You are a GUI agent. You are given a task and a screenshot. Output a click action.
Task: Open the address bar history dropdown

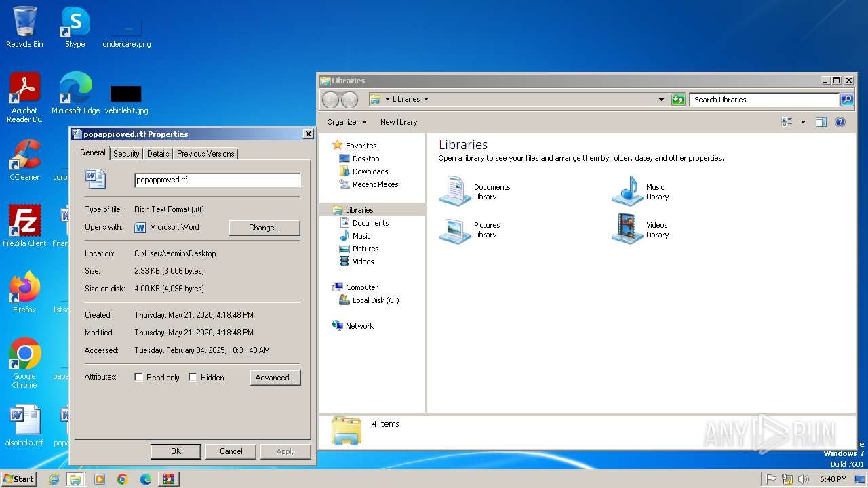(x=661, y=100)
